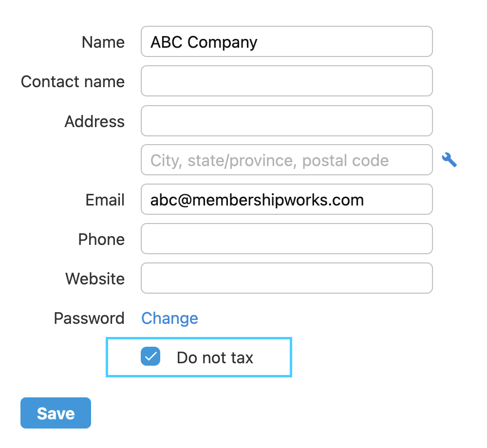Image resolution: width=487 pixels, height=448 pixels.
Task: Select the "Address" label text
Action: pyautogui.click(x=94, y=121)
